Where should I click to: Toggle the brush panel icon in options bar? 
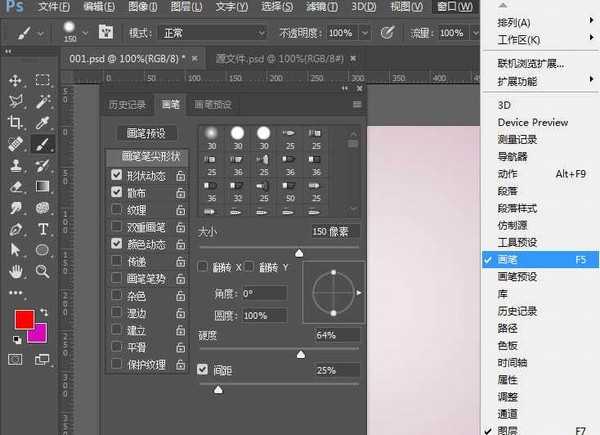pos(106,32)
